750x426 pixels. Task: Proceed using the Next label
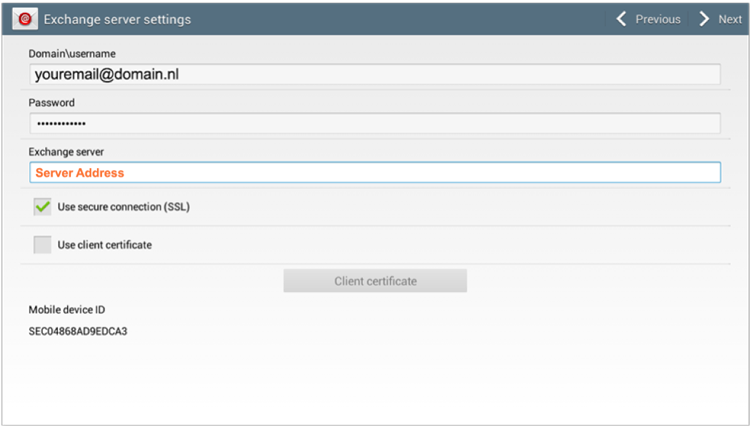pyautogui.click(x=730, y=19)
